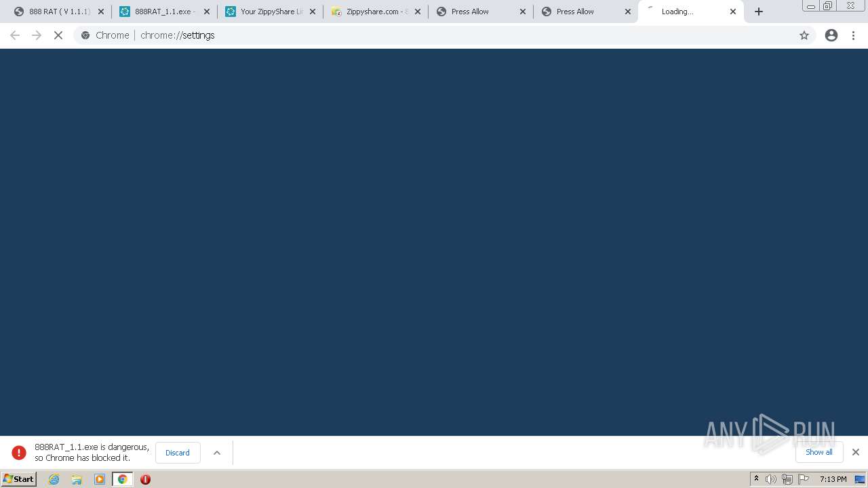Read the 888RAT_1.1.exe is dangerous message

tap(92, 453)
